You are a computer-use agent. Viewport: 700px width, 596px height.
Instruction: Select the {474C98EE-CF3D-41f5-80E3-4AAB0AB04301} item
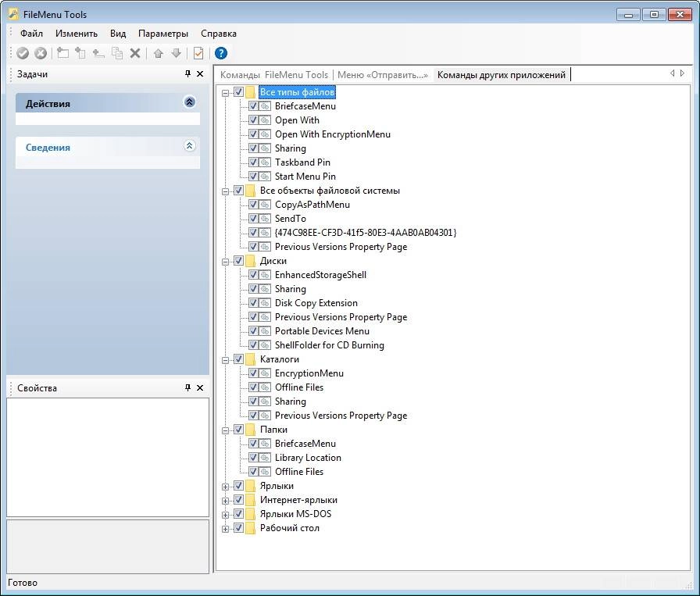pyautogui.click(x=365, y=233)
